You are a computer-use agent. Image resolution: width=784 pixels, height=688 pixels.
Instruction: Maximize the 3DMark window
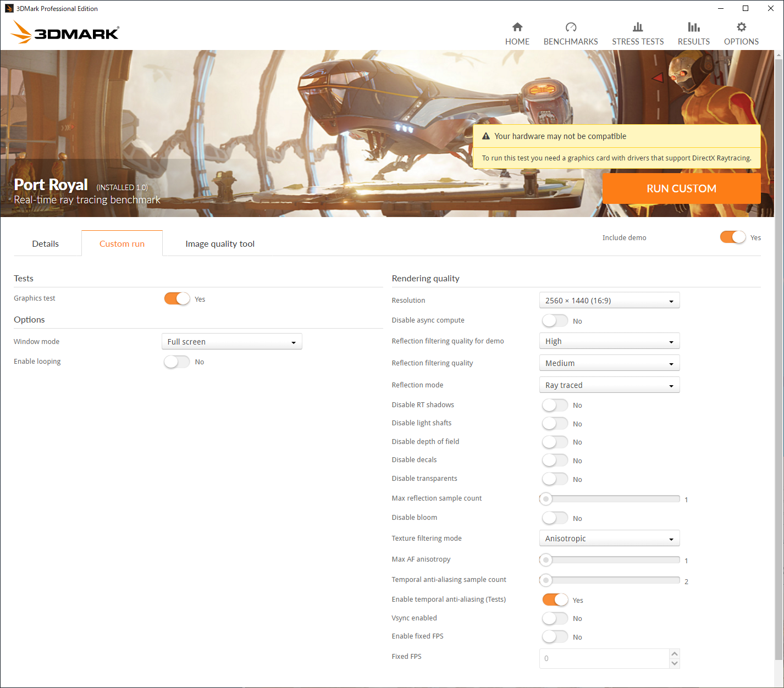tap(746, 8)
